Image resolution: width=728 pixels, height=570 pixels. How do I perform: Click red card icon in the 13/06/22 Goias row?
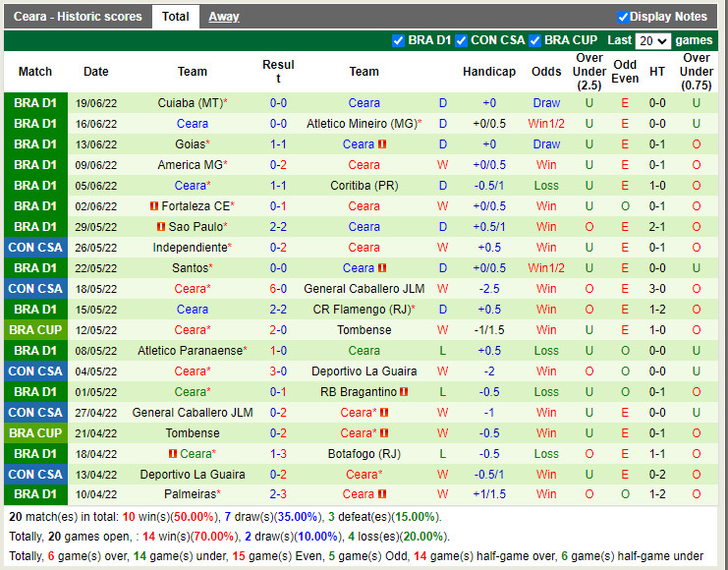(x=382, y=144)
